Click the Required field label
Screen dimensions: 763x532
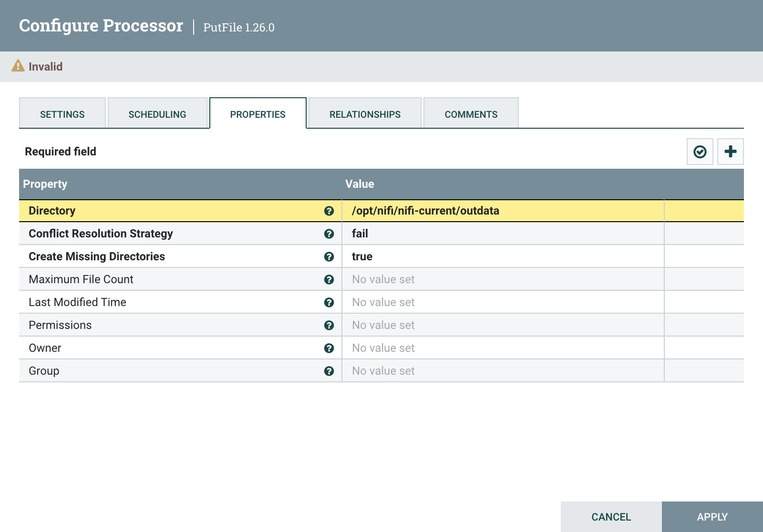pos(61,152)
